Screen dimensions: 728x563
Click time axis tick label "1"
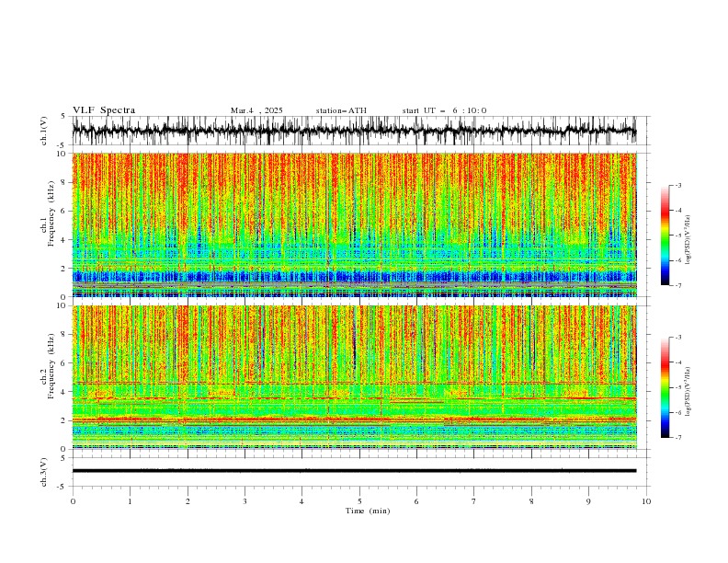point(130,501)
